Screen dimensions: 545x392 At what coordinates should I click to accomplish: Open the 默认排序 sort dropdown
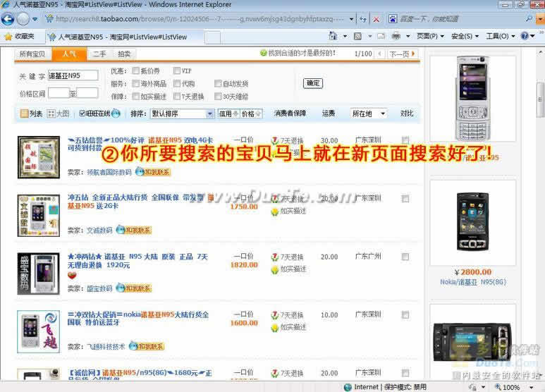(x=181, y=114)
